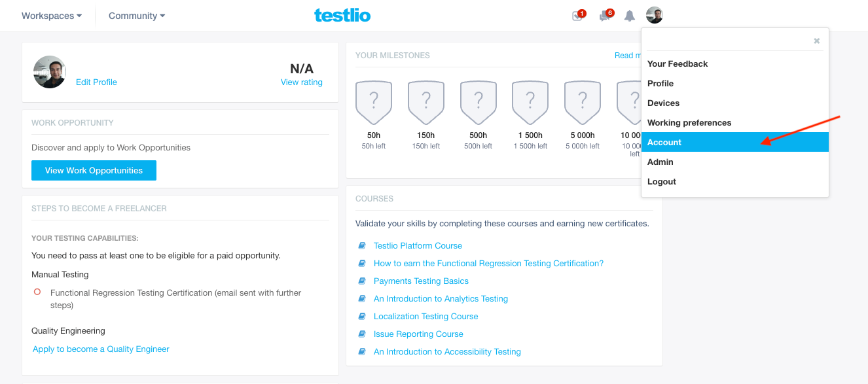Screen dimensions: 868x384
Task: Select Profile in the user menu
Action: point(735,83)
